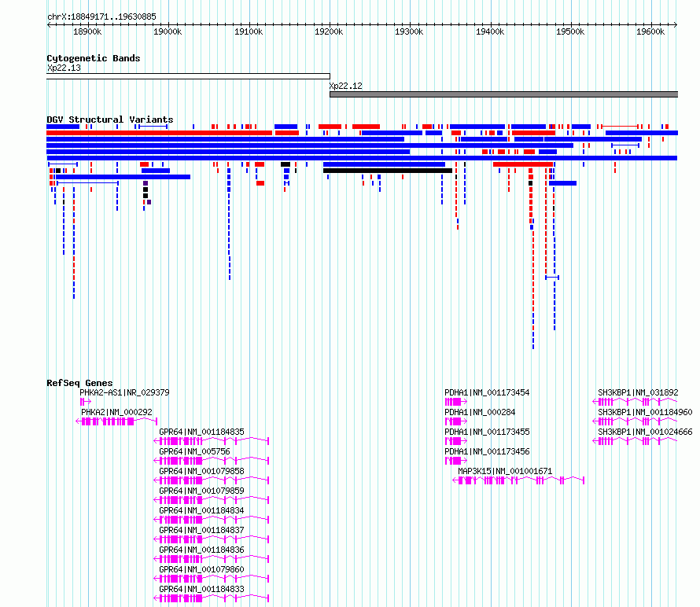Click the Xp22.12 band label
This screenshot has width=700, height=607.
coord(346,86)
